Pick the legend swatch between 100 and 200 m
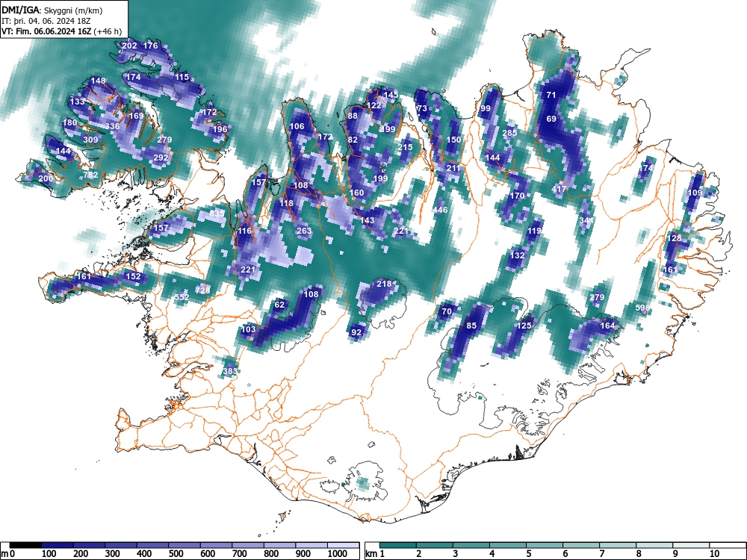 tap(58, 545)
